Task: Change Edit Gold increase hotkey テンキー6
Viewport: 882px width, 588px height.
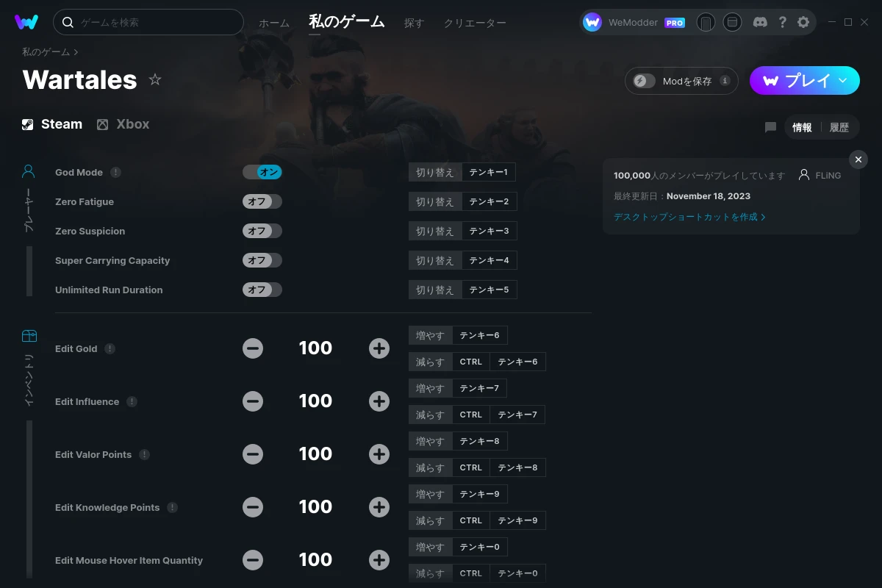Action: click(480, 335)
